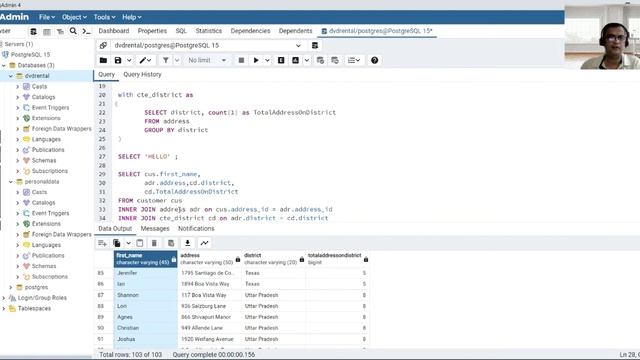Screen dimensions: 640x360
Task: Open Help via the question mark icon
Action: click(x=374, y=60)
